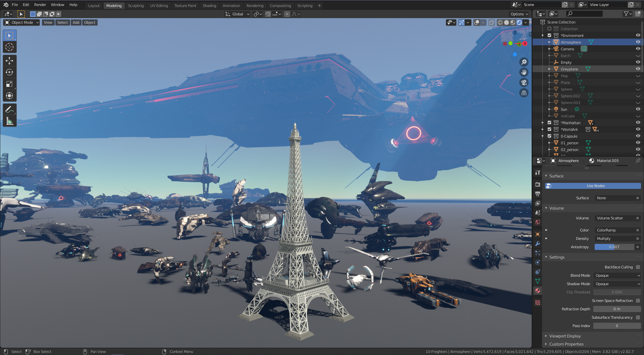
Task: Open the Blend Mode dropdown
Action: [617, 276]
